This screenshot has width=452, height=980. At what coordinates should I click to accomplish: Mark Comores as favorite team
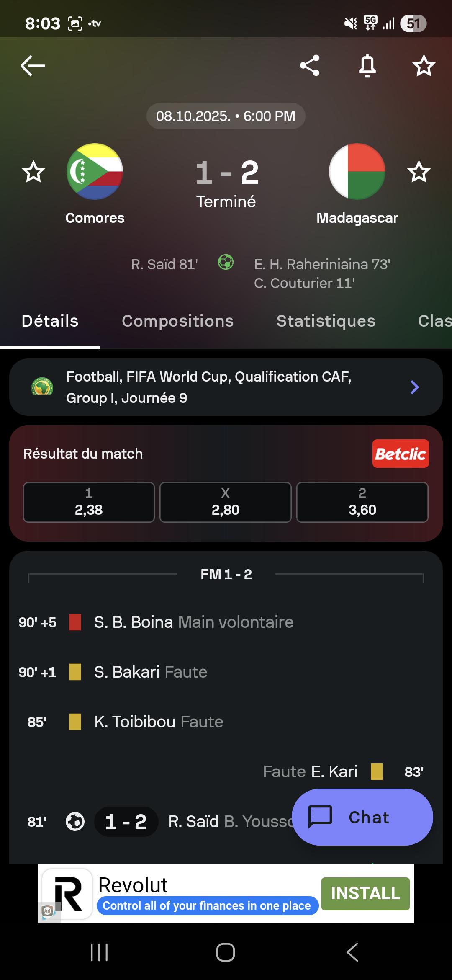[x=33, y=172]
